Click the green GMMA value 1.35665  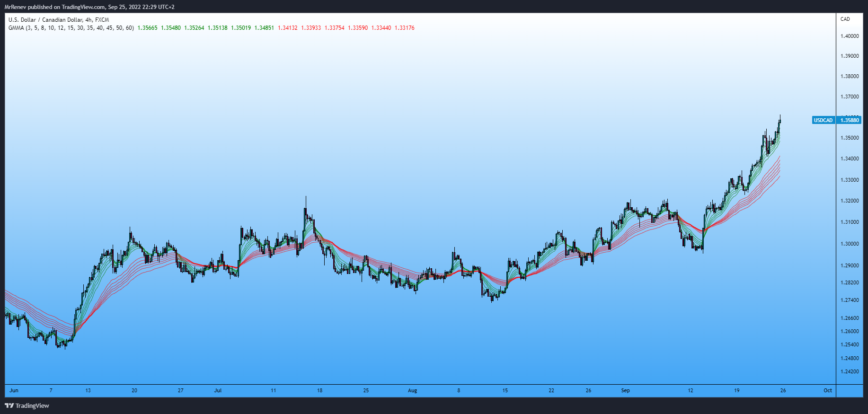[147, 28]
